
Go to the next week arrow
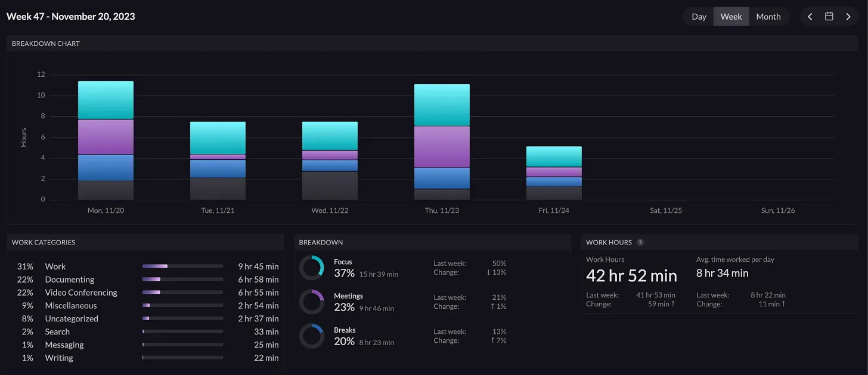pyautogui.click(x=848, y=17)
